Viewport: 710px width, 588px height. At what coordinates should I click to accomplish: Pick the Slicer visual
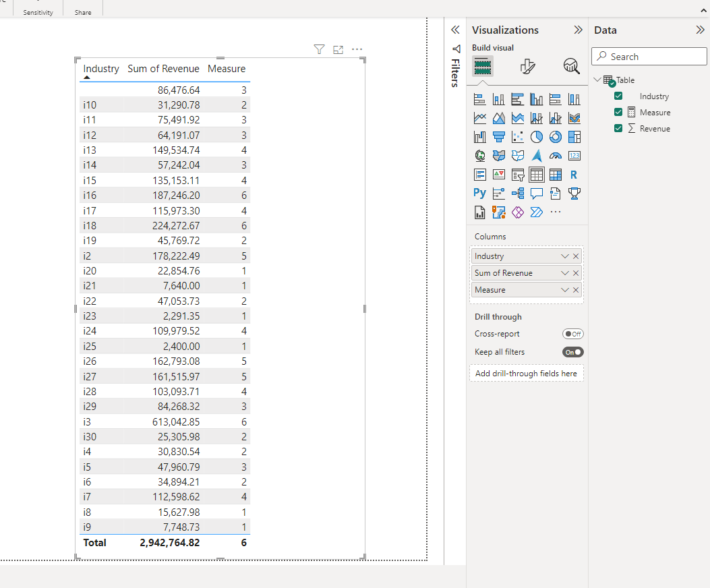point(518,175)
